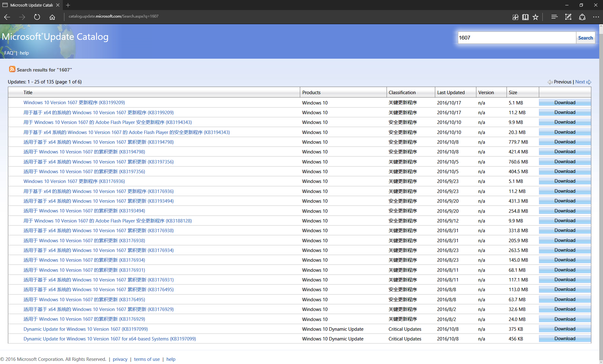Viewport: 603px width, 364px height.
Task: Switch to reading view
Action: click(x=525, y=17)
